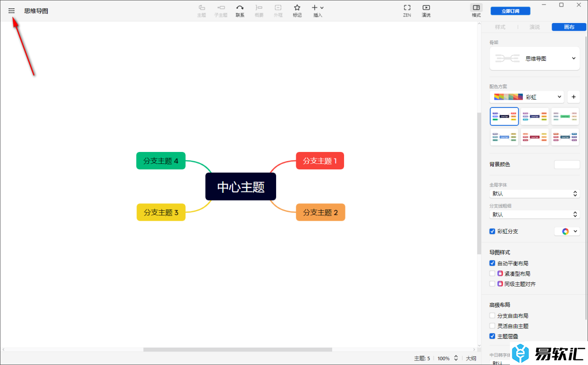Enter ZEN fullscreen mode
This screenshot has width=588, height=365.
coord(407,11)
